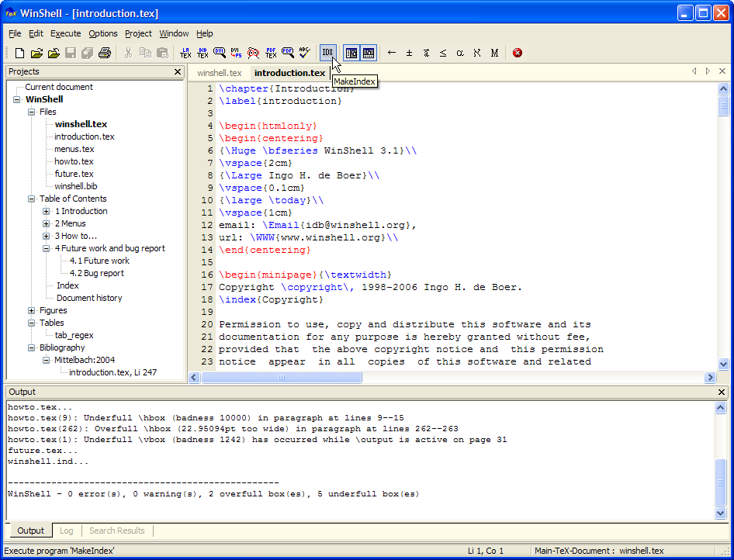Click the Cut scissors icon
734x560 pixels.
(x=128, y=53)
